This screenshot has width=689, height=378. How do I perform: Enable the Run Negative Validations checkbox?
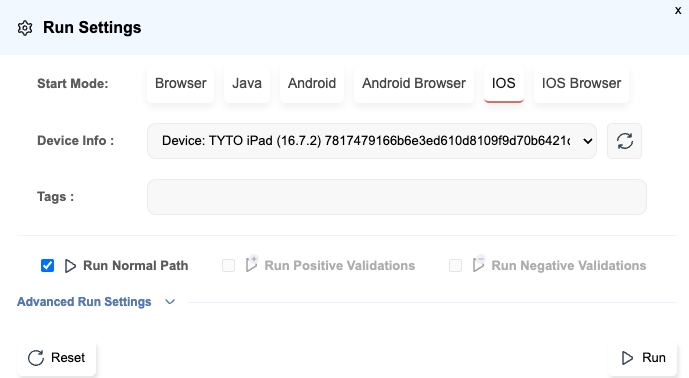pyautogui.click(x=456, y=265)
